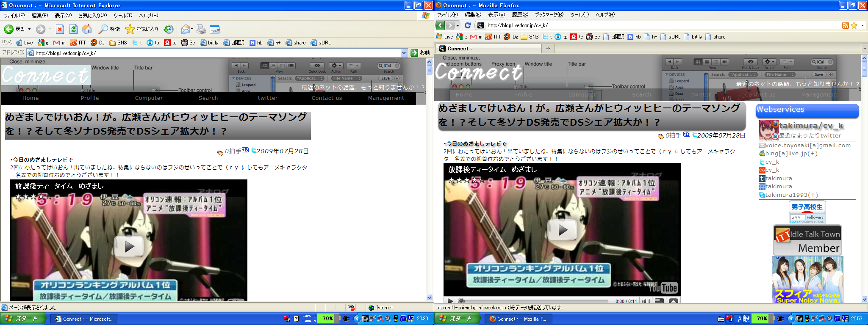Open お気に入り(A) menu in Internet Explorer
Screen dimensions: 868x325
pos(92,16)
